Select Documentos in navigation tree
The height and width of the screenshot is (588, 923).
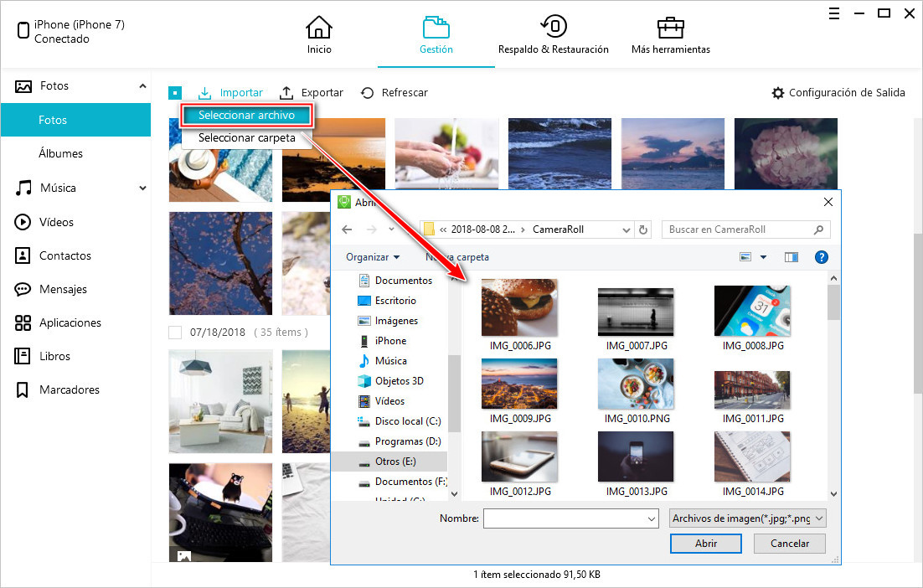(394, 281)
